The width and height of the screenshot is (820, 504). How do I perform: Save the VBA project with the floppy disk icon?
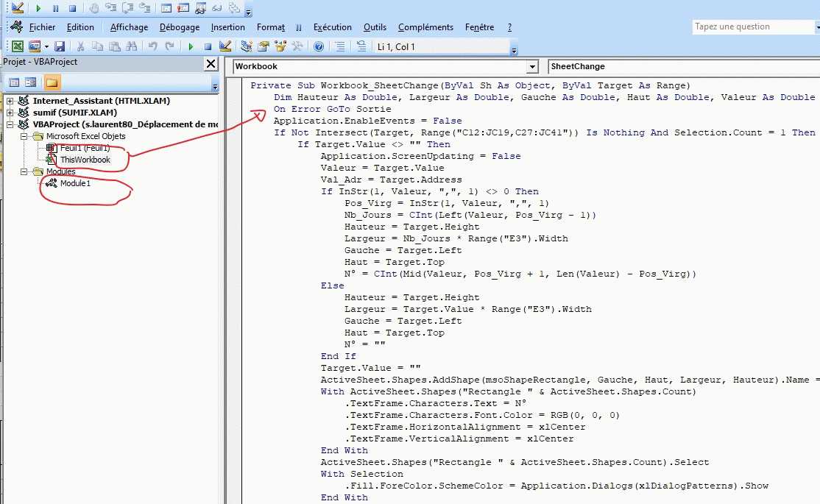(x=60, y=46)
